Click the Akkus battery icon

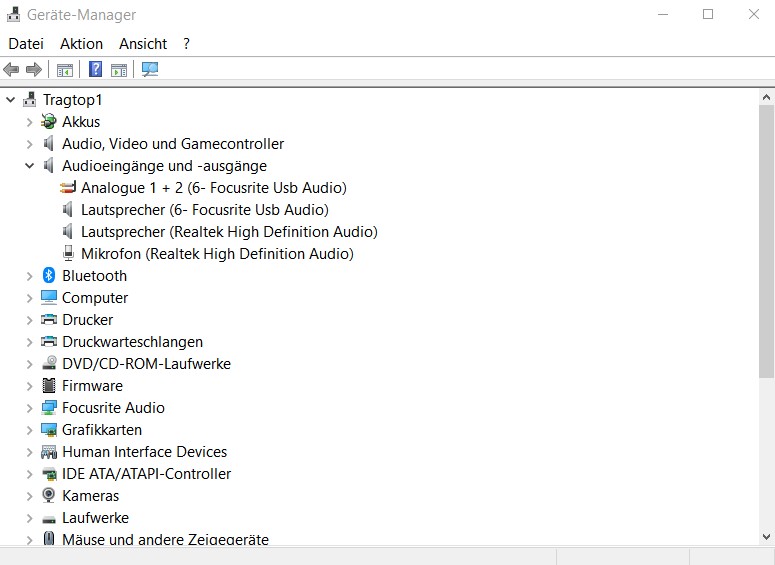click(x=48, y=121)
